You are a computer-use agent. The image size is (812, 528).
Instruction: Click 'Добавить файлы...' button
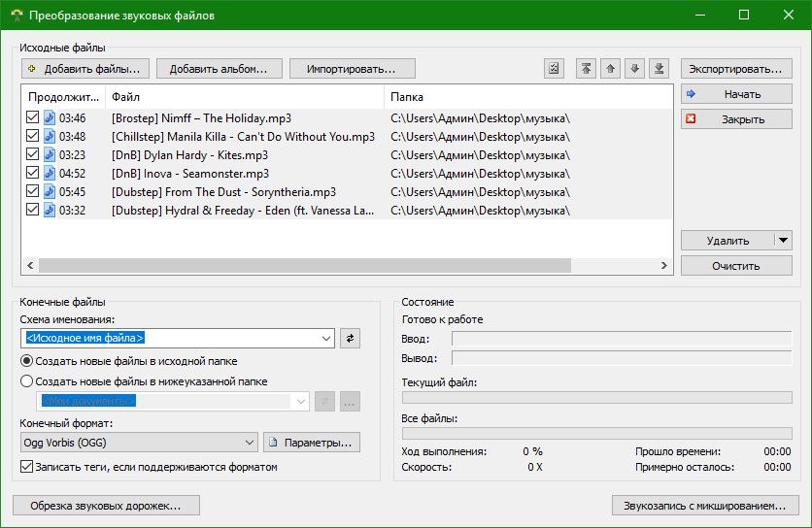click(x=85, y=68)
